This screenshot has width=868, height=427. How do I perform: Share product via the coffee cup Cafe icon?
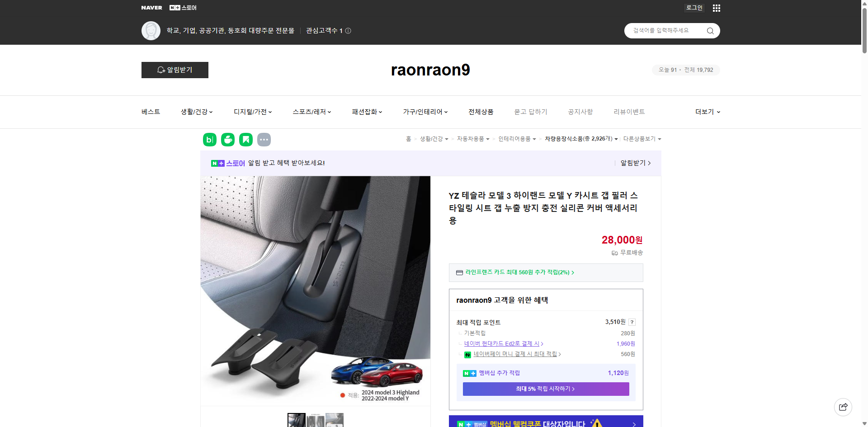(x=227, y=140)
